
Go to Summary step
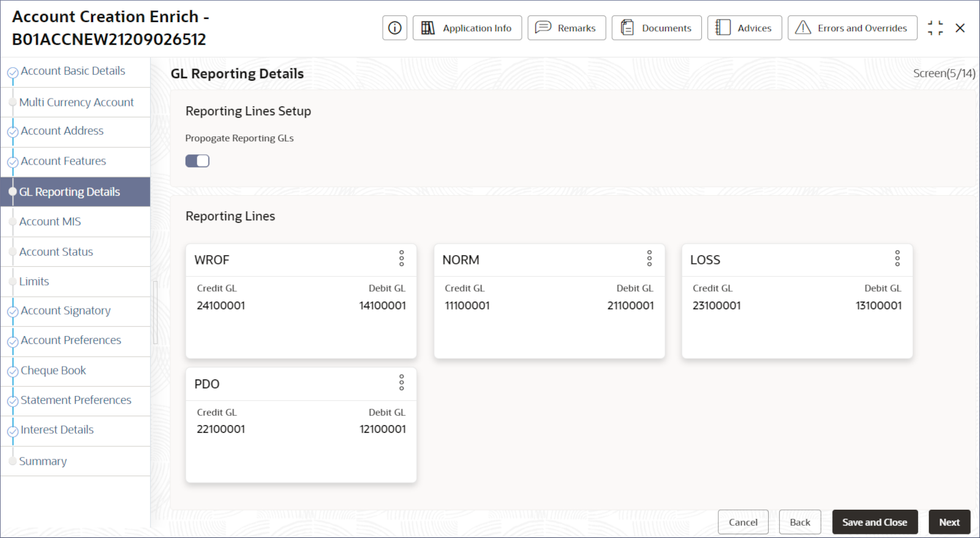point(75,461)
